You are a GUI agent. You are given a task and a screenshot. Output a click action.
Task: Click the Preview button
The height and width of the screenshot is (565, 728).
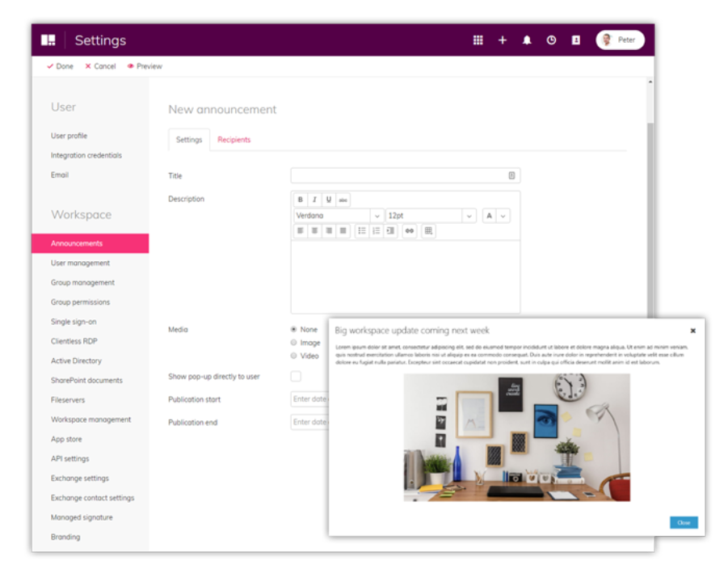pos(145,66)
